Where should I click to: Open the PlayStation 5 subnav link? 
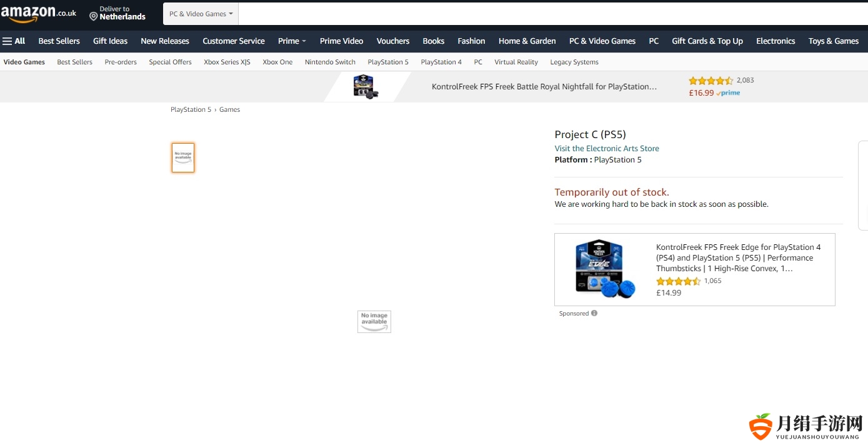point(388,62)
